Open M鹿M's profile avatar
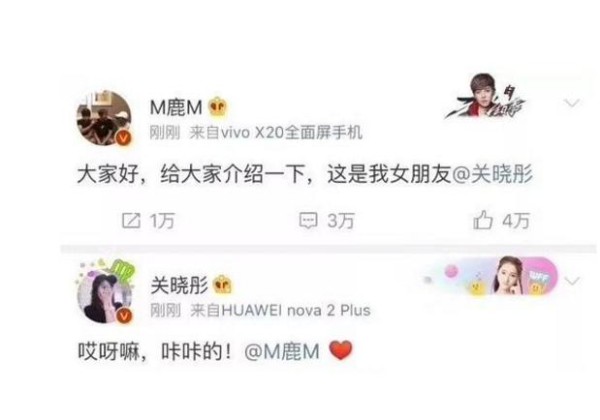This screenshot has height=420, width=600. coord(104,118)
